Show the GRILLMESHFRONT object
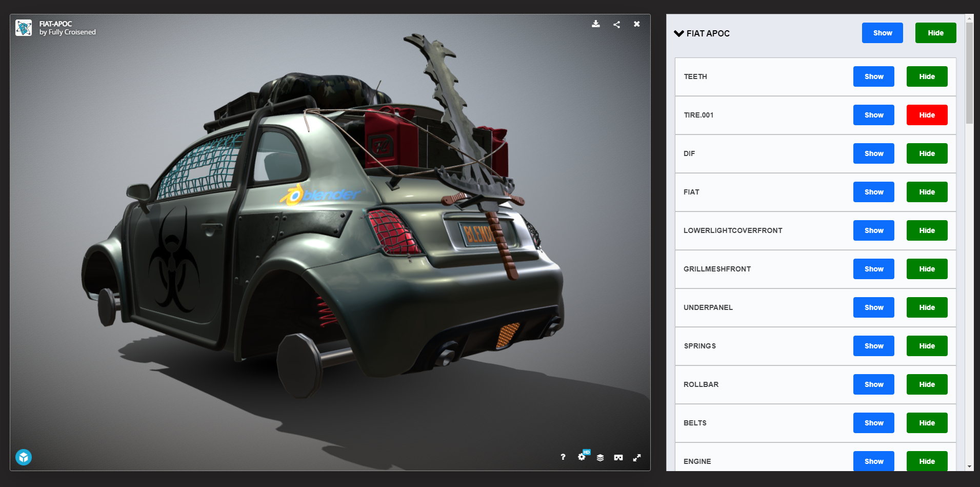 873,269
